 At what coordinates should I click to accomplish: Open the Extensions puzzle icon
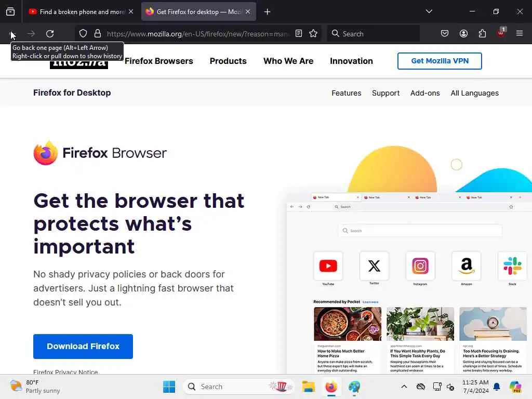pyautogui.click(x=482, y=34)
